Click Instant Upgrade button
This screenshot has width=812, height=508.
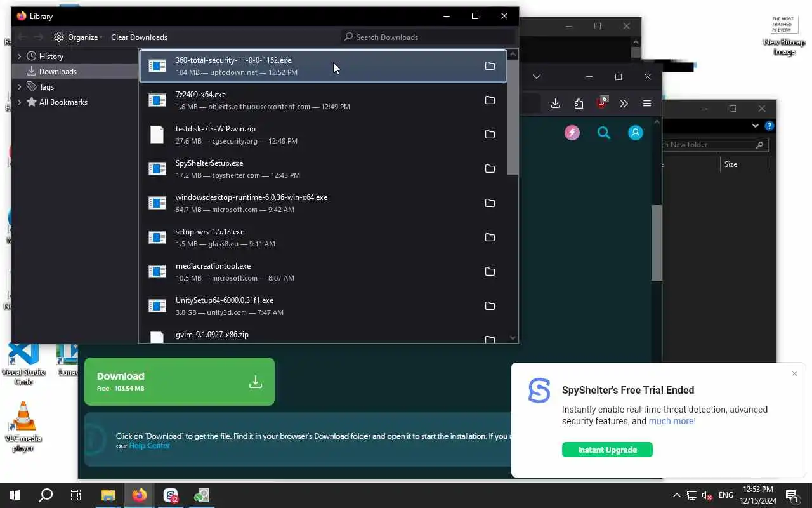click(607, 450)
